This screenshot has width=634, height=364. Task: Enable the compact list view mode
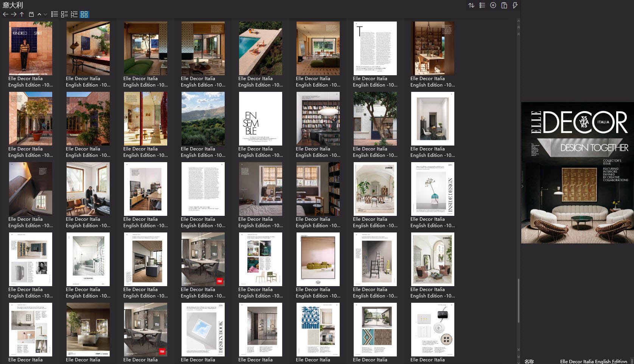click(x=74, y=14)
